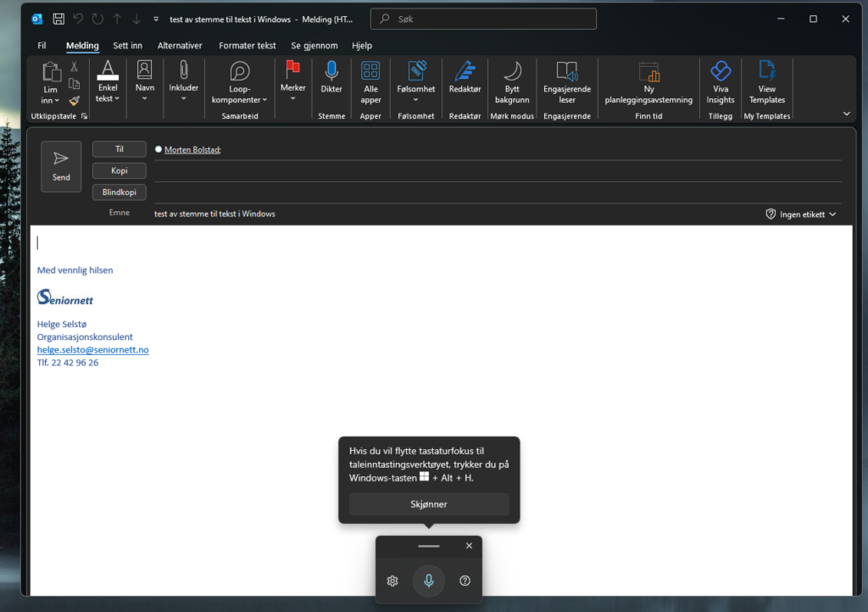Viewport: 868px width, 612px height.
Task: Click into the Kopi recipient field
Action: click(496, 171)
